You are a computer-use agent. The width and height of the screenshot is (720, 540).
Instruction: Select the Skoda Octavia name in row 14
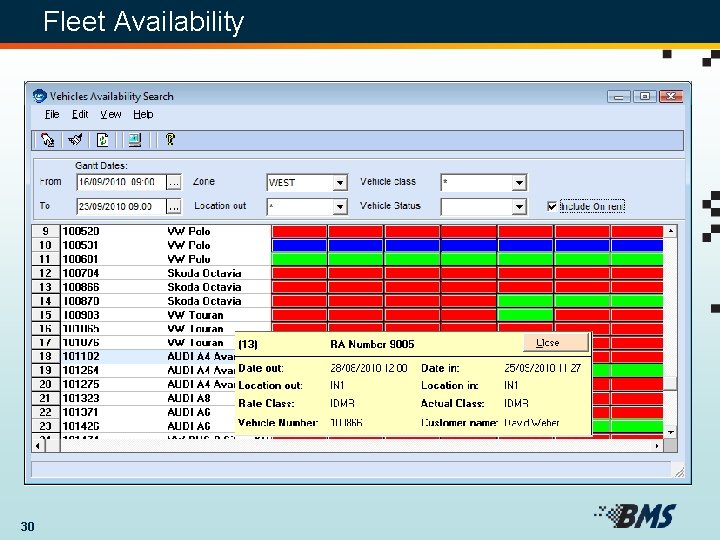204,301
